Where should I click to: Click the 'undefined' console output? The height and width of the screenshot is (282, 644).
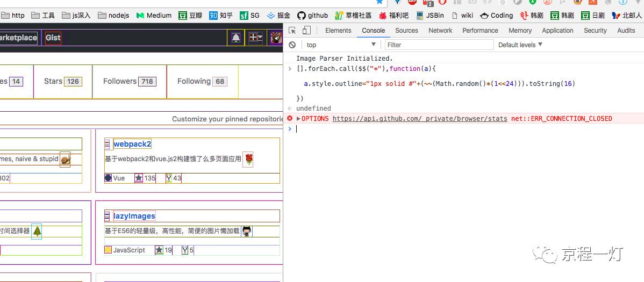click(x=313, y=109)
